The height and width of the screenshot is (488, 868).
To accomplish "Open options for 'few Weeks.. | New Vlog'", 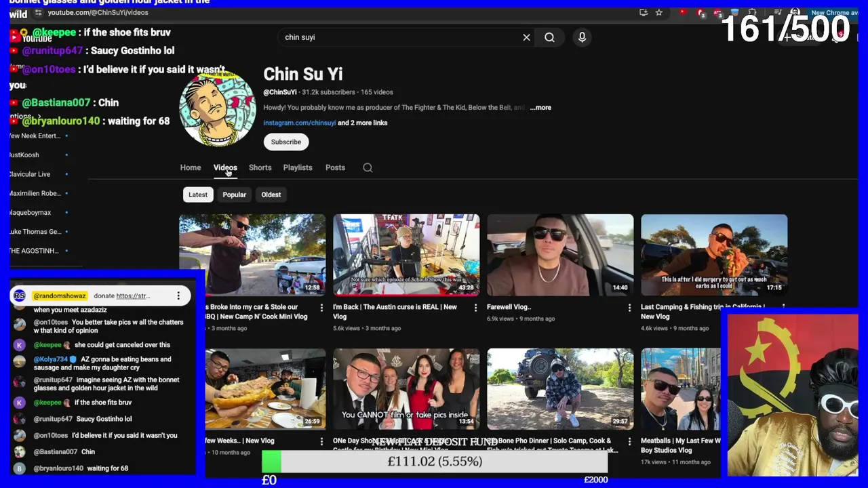I will click(x=321, y=441).
